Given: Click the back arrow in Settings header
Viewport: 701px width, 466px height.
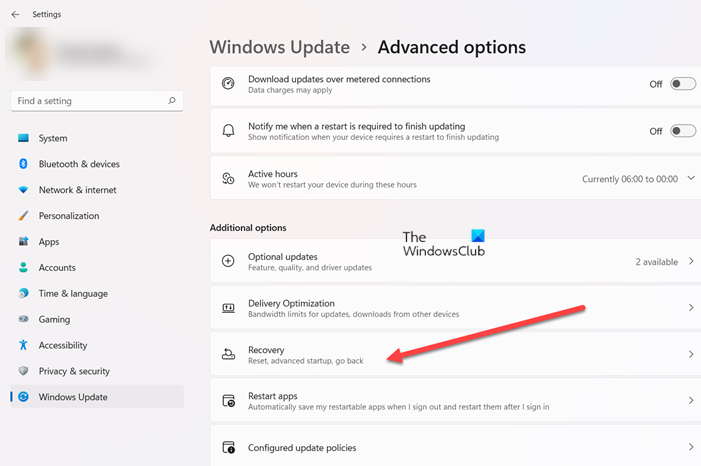Looking at the screenshot, I should pyautogui.click(x=15, y=15).
